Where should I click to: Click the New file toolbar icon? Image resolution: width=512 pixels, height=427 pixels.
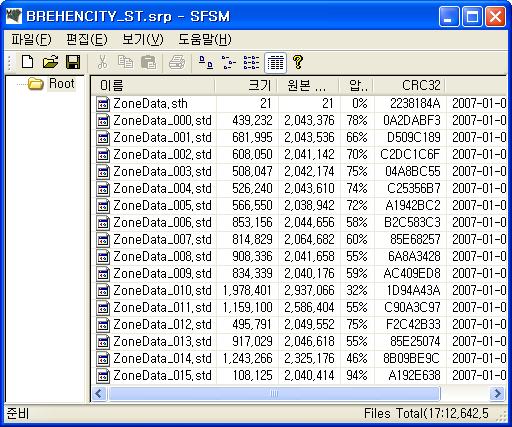27,62
